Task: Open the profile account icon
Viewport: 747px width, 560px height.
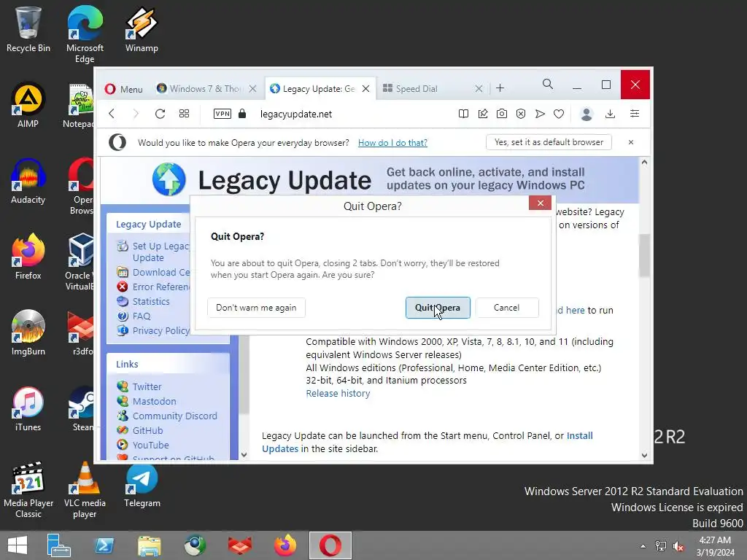Action: coord(587,114)
